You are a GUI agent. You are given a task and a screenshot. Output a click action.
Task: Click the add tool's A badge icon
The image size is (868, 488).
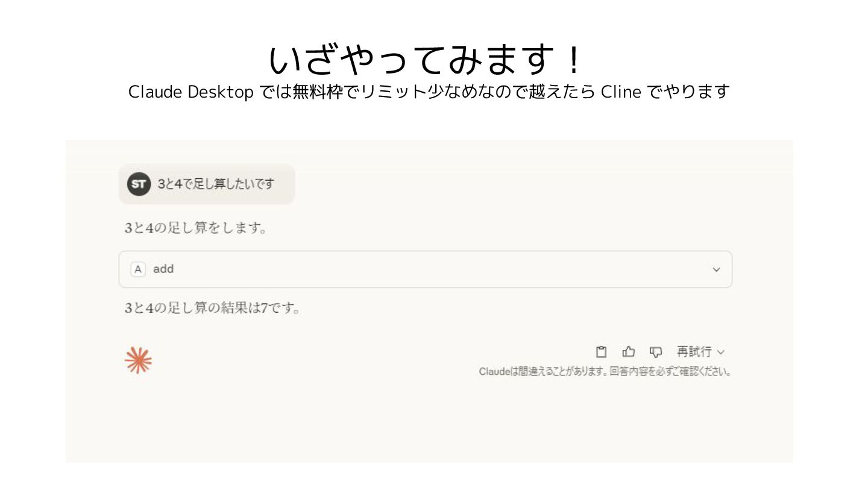(x=138, y=269)
